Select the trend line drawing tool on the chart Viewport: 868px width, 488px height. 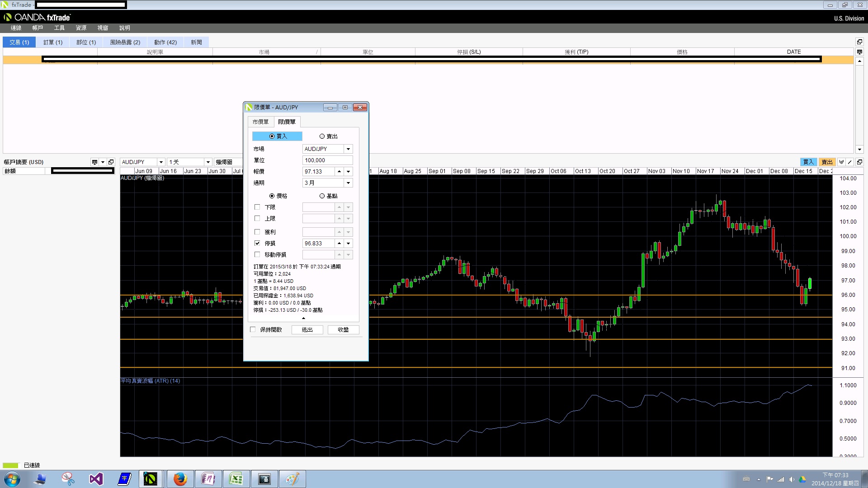850,162
